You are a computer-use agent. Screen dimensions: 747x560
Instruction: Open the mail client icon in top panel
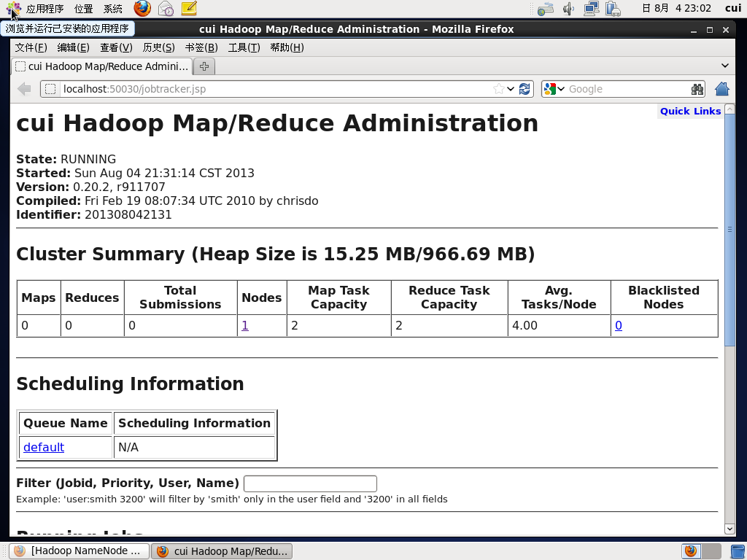point(166,8)
